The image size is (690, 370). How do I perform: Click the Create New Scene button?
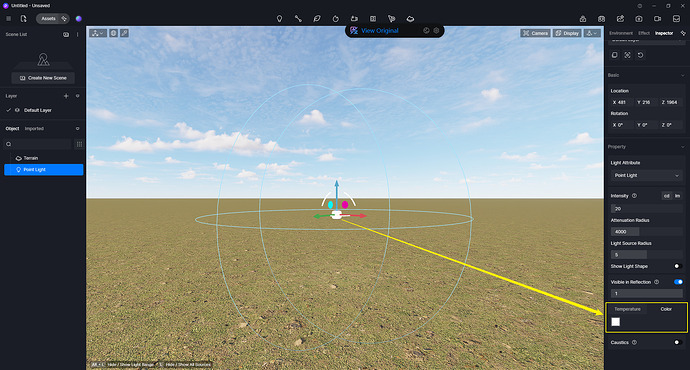(43, 78)
